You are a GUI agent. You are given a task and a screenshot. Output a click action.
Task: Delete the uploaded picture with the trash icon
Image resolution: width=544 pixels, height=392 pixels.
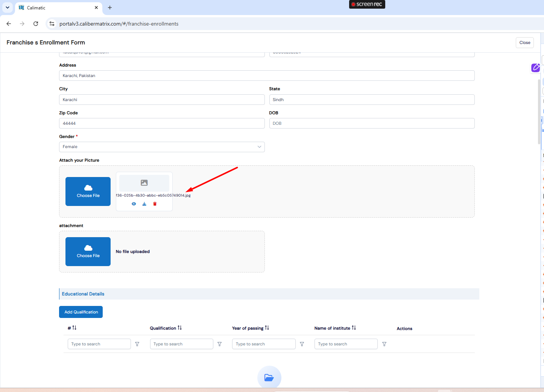click(x=155, y=204)
